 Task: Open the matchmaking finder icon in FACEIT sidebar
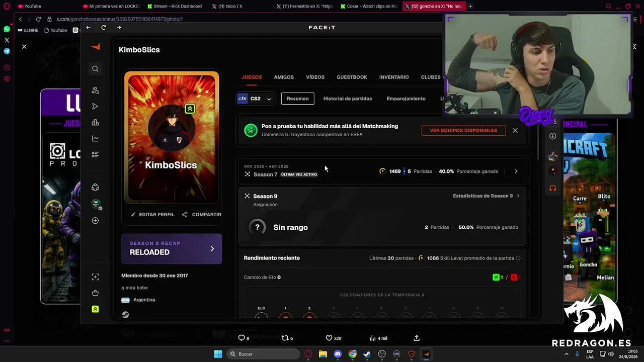[x=95, y=90]
